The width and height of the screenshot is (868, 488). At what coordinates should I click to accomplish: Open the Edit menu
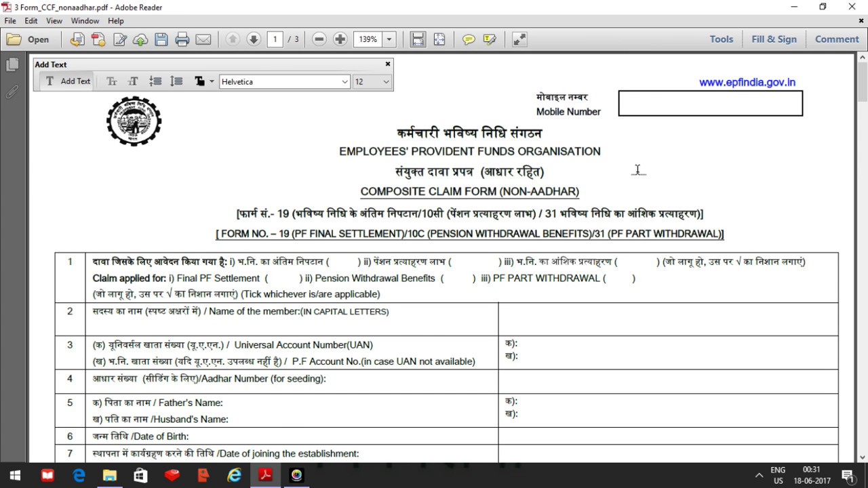(x=31, y=21)
